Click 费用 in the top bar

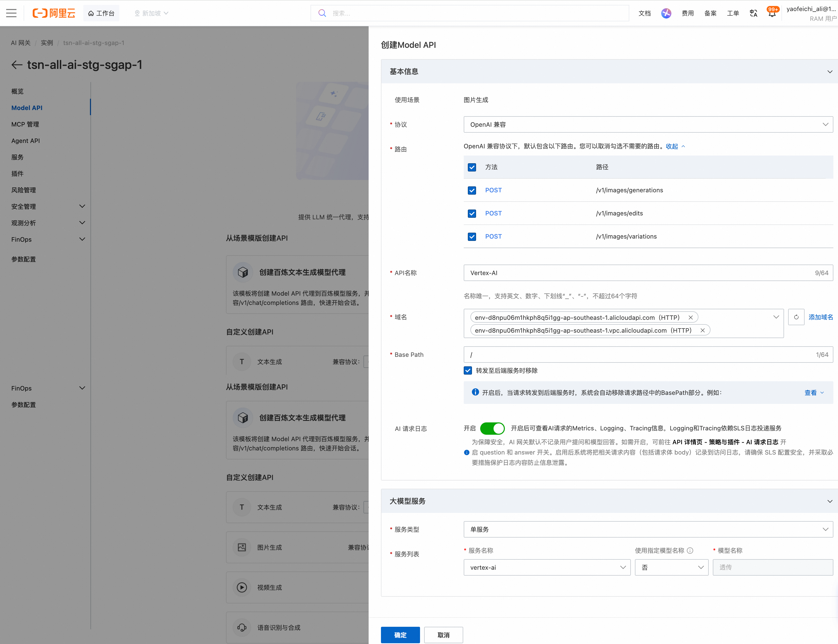[x=688, y=13]
